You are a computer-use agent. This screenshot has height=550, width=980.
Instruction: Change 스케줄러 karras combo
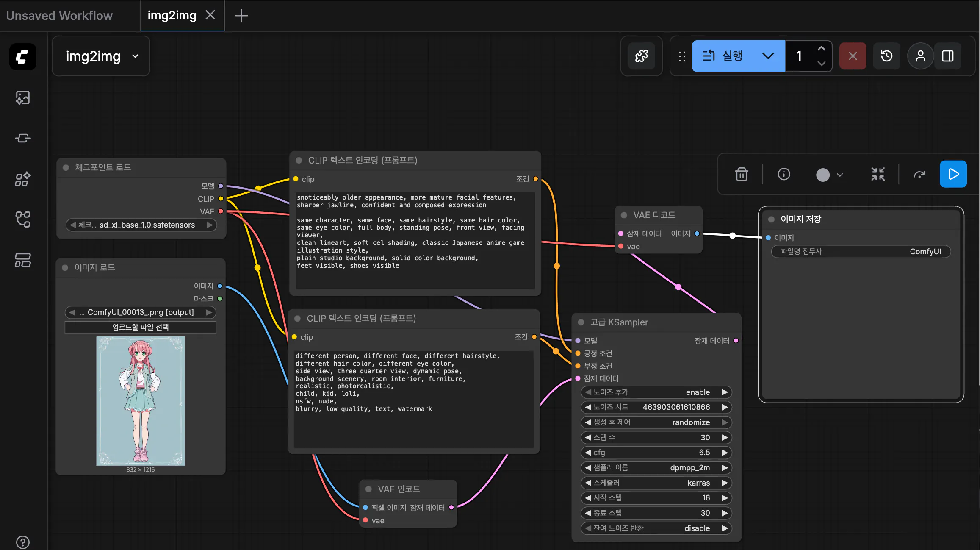click(x=656, y=483)
